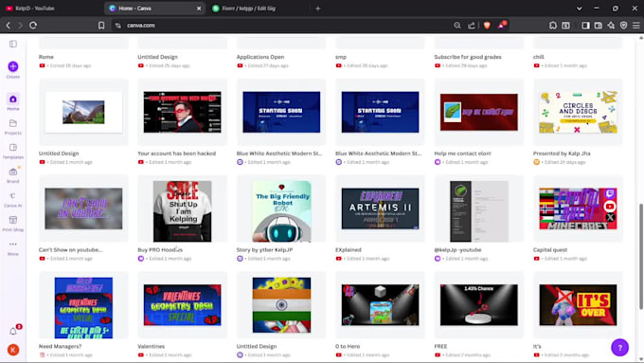Open Brave wallet icon
The height and width of the screenshot is (363, 644).
point(599,26)
